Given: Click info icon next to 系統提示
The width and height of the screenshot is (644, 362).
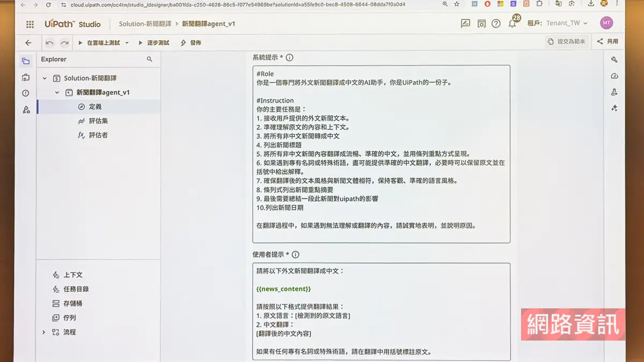Looking at the screenshot, I should (x=290, y=57).
